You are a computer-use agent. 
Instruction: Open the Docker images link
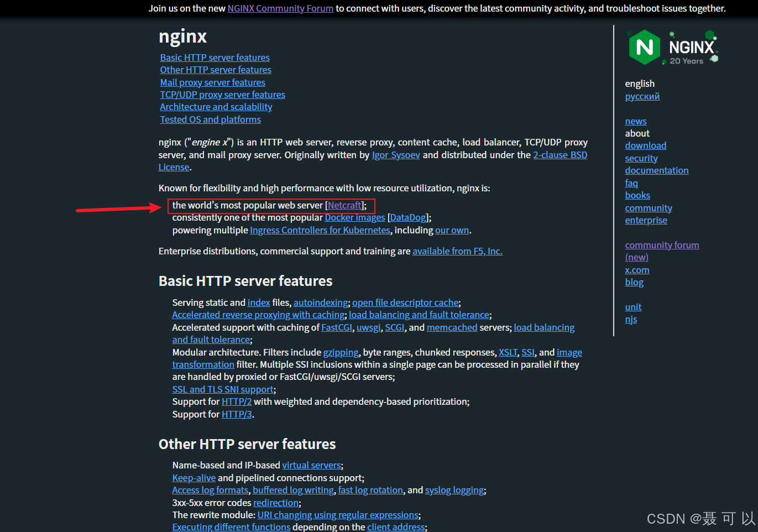355,217
